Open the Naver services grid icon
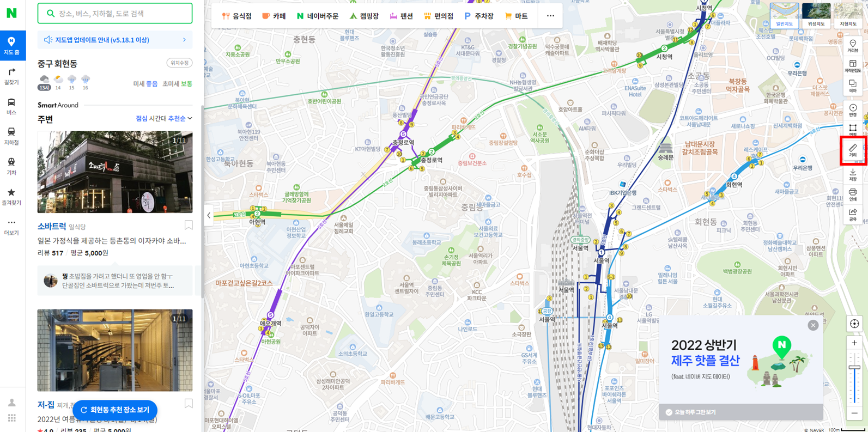Screen dimensions: 868x432 click(x=11, y=418)
